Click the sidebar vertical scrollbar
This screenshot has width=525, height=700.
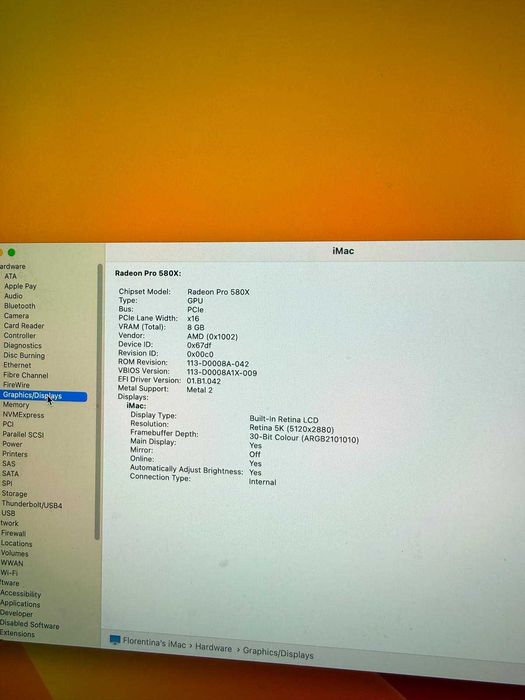98,402
